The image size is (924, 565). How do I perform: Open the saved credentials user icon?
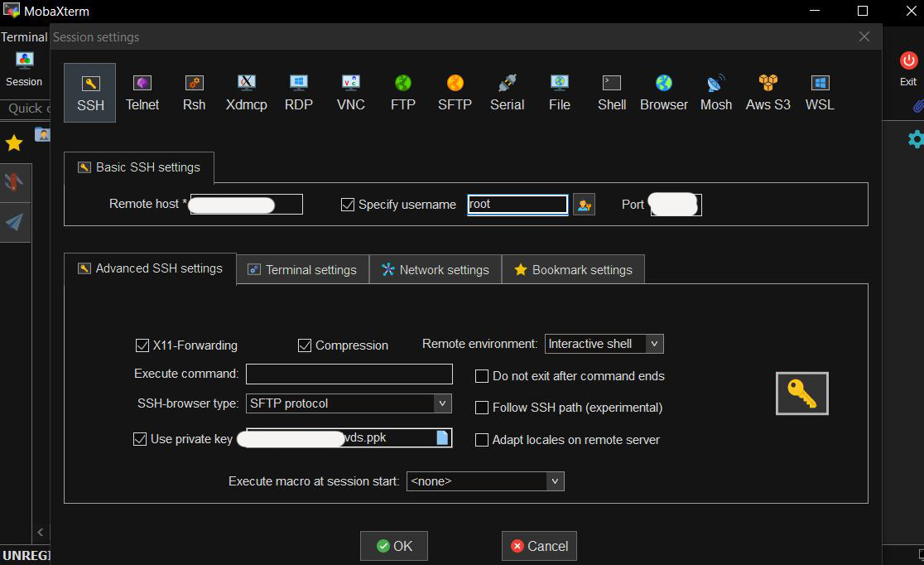[584, 205]
